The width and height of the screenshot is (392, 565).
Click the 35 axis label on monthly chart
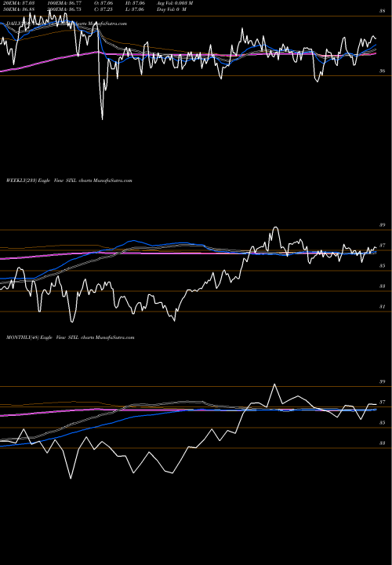click(x=382, y=423)
